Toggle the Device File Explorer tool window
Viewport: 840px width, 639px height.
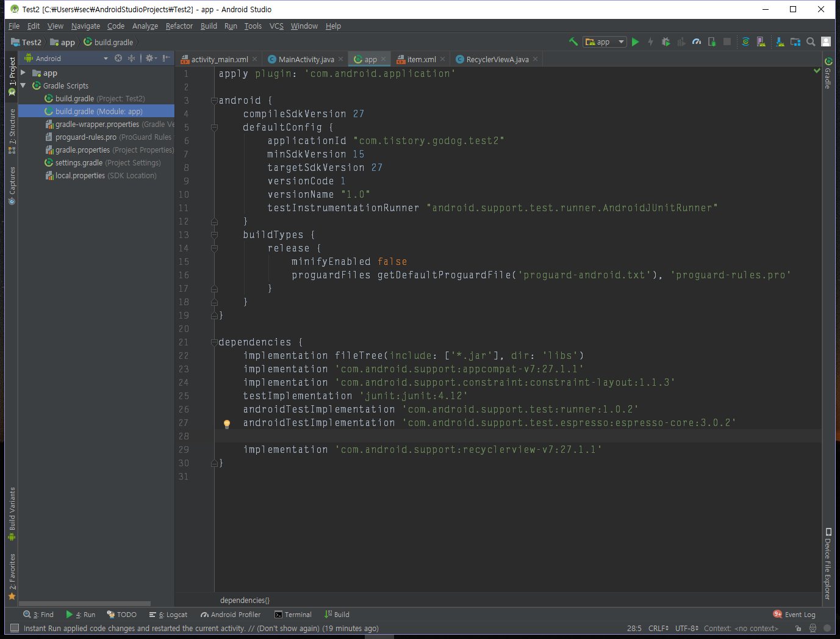(x=828, y=564)
